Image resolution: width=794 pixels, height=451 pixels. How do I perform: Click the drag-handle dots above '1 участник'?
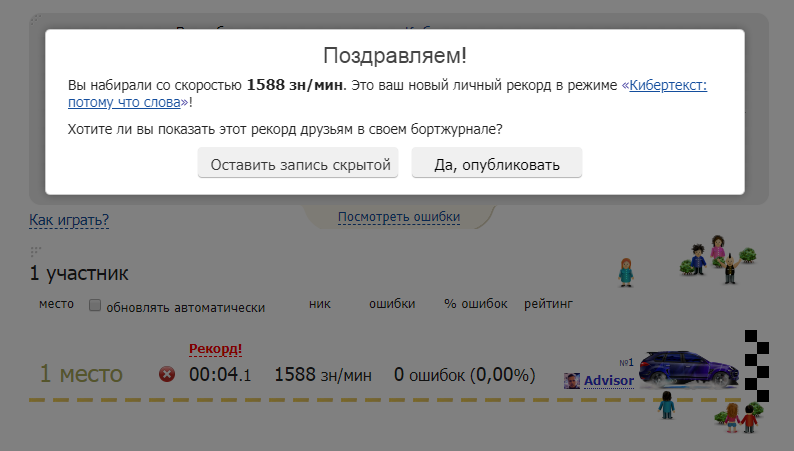(x=35, y=251)
